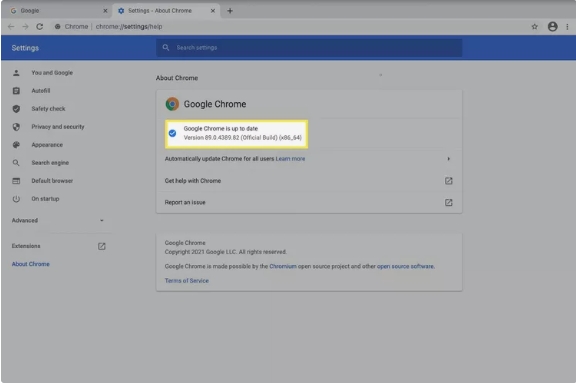
Task: Click the About Chrome page heading
Action: pos(177,78)
